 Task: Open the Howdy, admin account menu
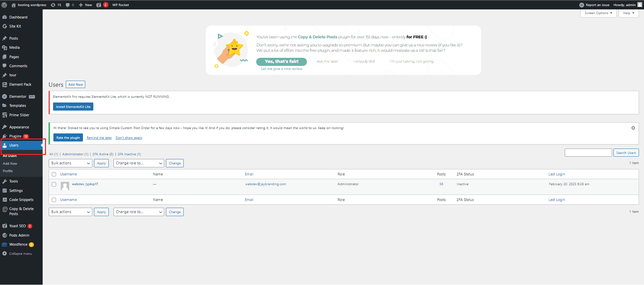tap(627, 5)
